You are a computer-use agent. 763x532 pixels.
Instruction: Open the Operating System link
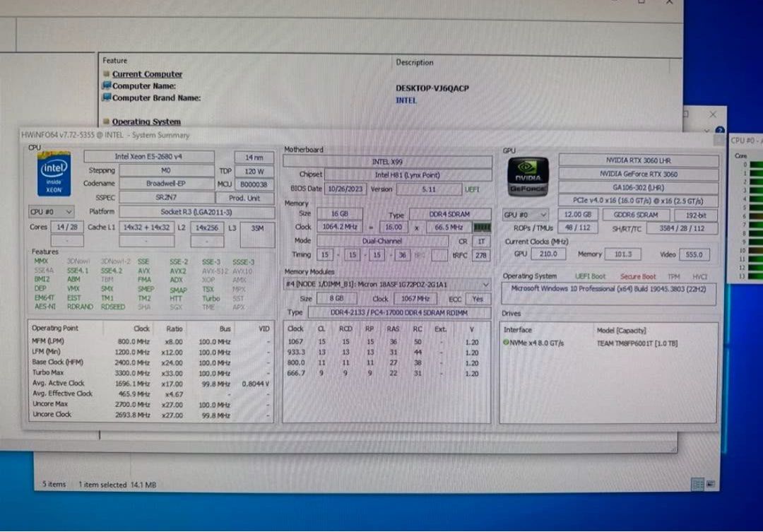pos(146,122)
